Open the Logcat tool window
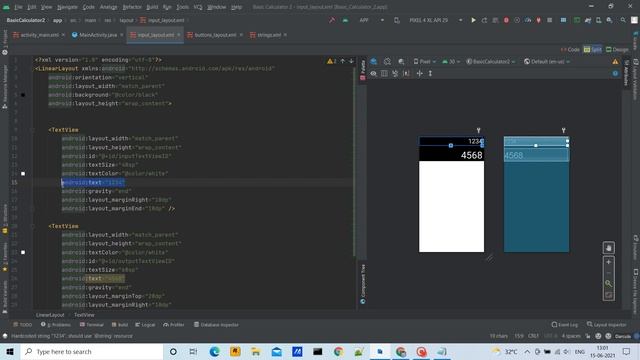Image resolution: width=640 pixels, height=360 pixels. pos(145,325)
